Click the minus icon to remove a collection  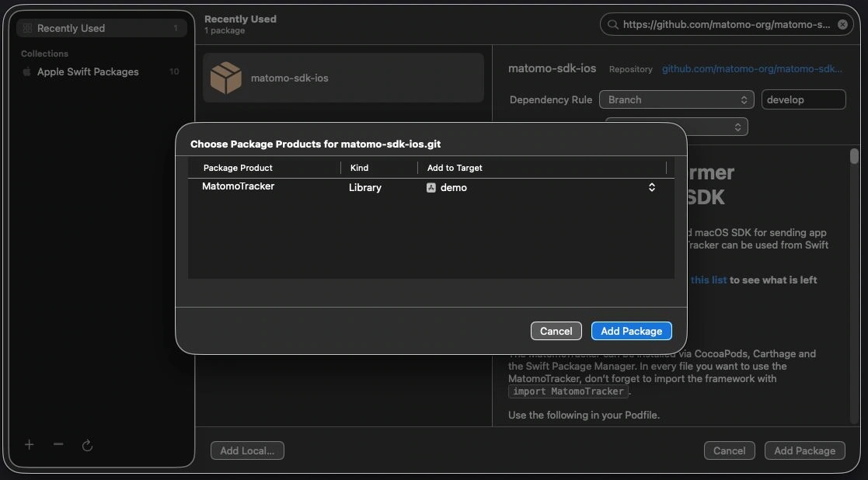[x=58, y=444]
